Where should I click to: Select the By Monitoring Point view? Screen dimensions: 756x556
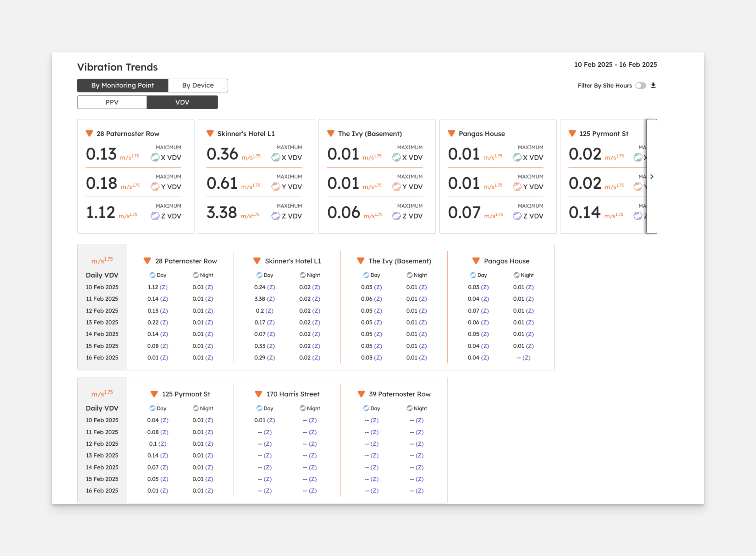[123, 86]
